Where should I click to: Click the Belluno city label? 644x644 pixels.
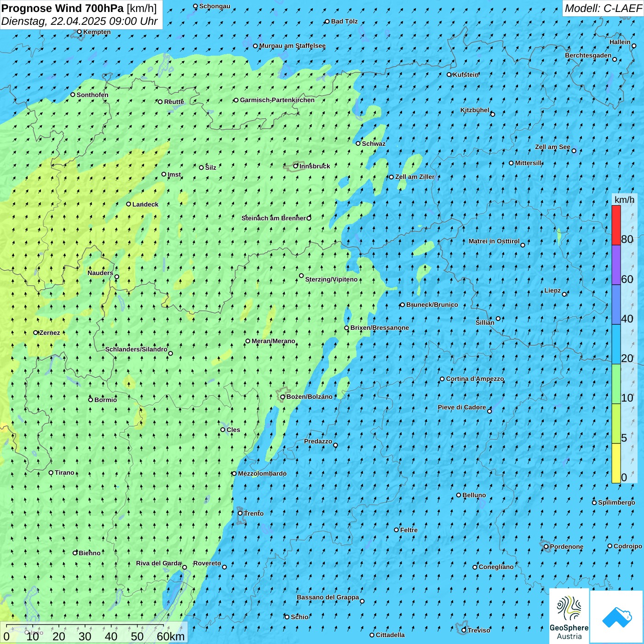(474, 495)
